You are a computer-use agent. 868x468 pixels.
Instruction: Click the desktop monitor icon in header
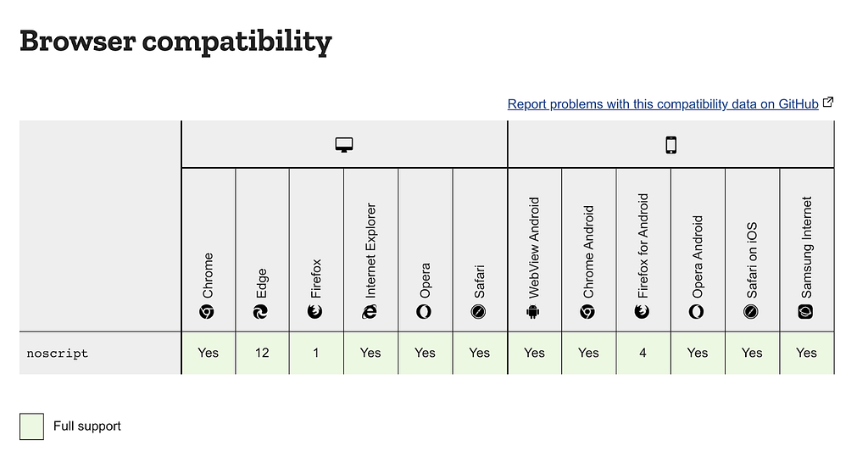344,144
